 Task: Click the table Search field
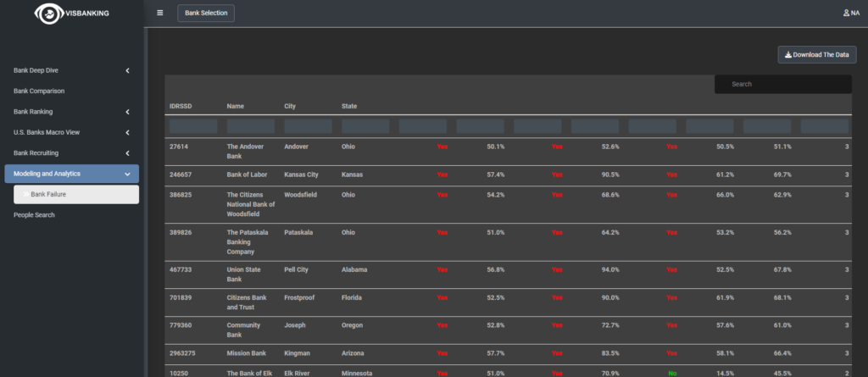782,84
